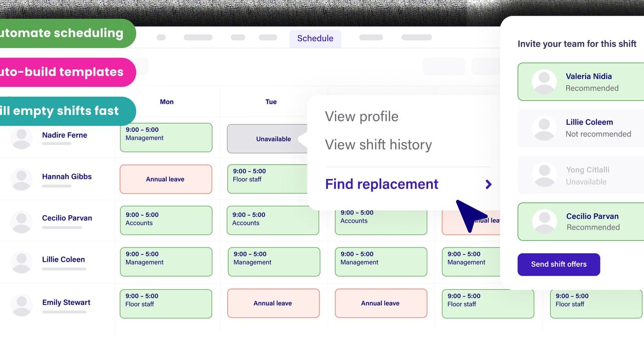Click Cecilio Parvan's avatar in the invite panel
This screenshot has width=644, height=338.
coord(544,222)
